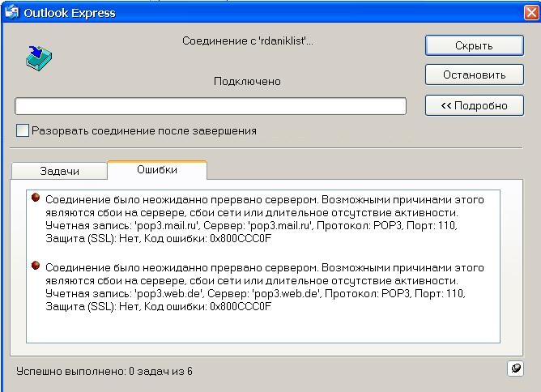The image size is (541, 392).
Task: Select the pop3.mail.ru error message
Action: click(x=264, y=219)
